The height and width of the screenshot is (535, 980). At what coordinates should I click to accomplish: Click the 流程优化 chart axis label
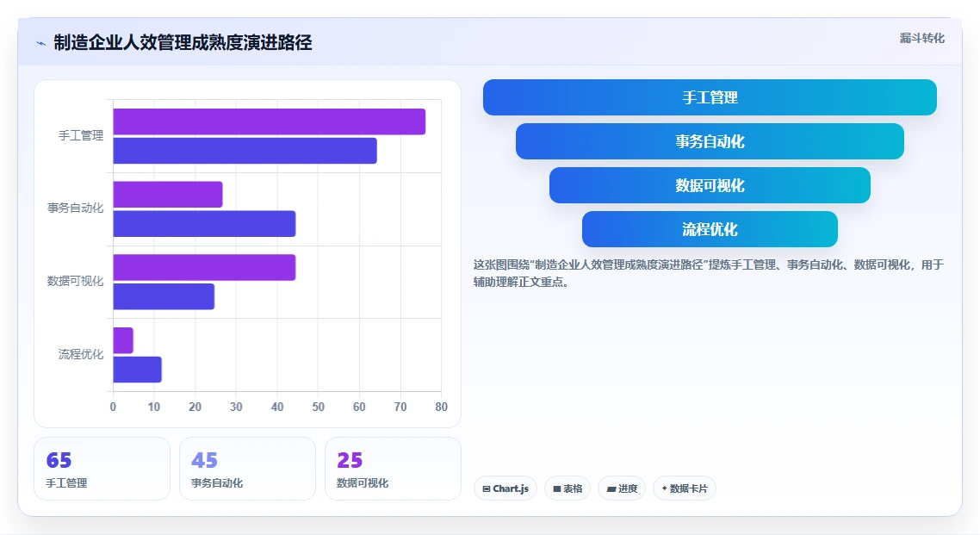[81, 354]
